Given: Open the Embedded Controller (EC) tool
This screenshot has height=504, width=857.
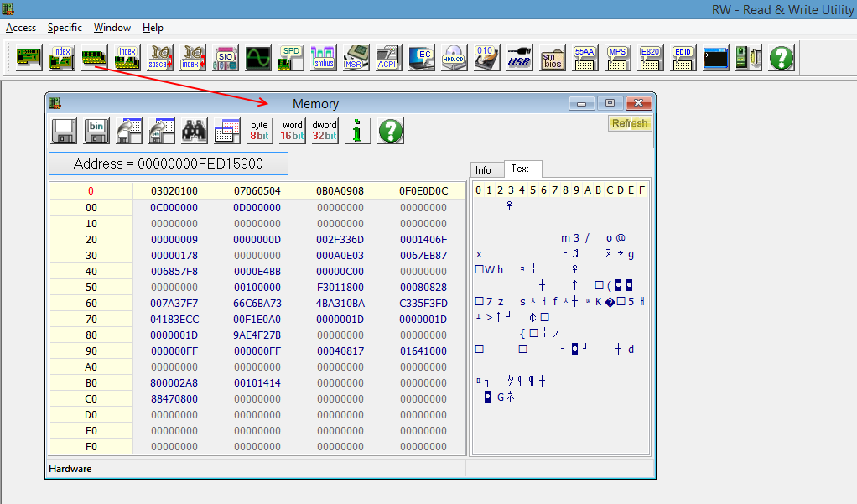Looking at the screenshot, I should coord(422,58).
